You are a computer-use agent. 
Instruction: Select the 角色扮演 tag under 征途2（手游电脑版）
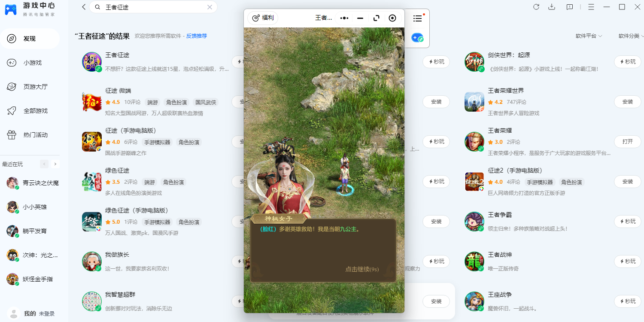[571, 182]
